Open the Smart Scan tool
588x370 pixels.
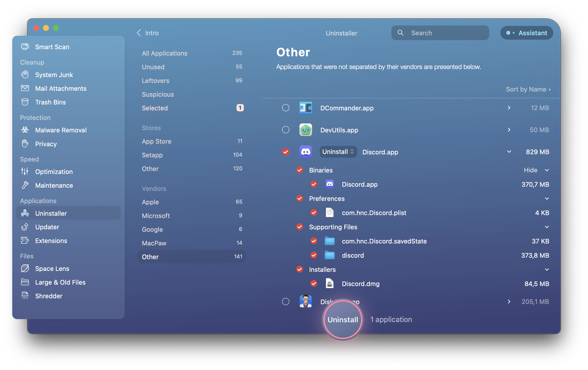click(x=52, y=47)
